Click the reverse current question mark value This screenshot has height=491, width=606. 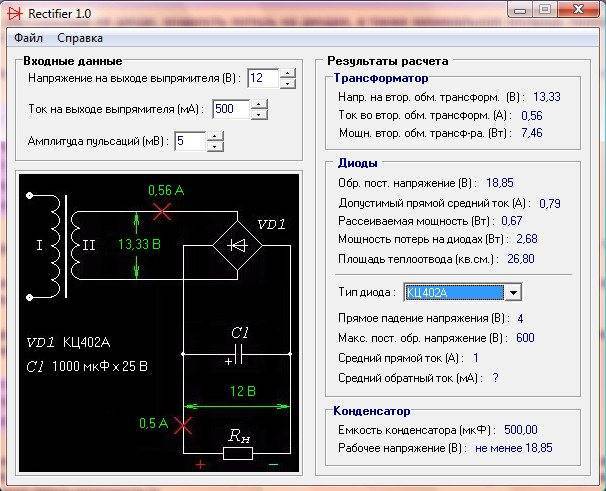(x=495, y=378)
